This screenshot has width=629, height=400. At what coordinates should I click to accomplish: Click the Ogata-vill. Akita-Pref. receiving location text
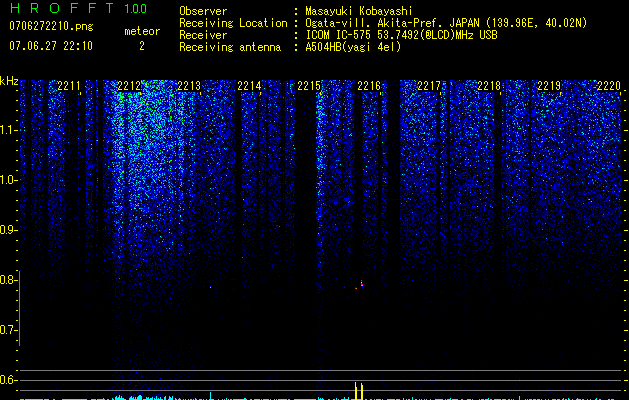point(446,23)
